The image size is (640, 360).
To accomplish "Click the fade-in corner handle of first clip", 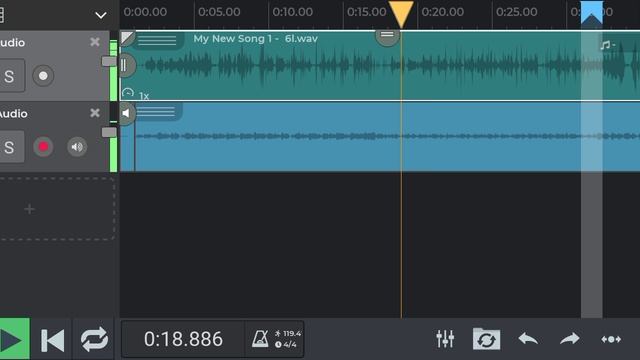I will point(127,38).
